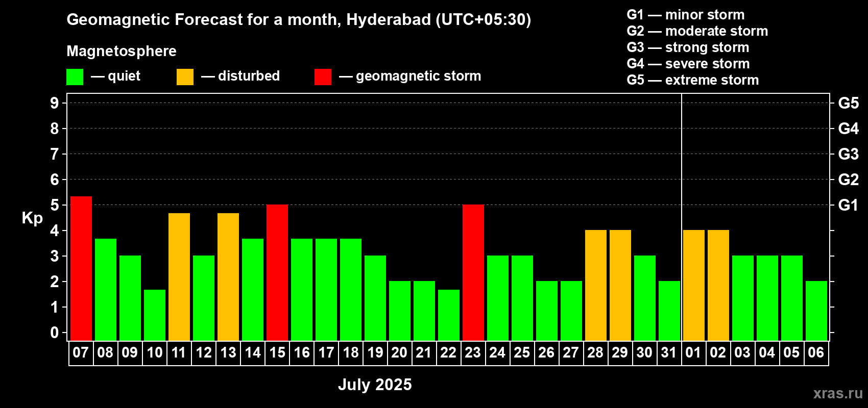The height and width of the screenshot is (408, 868).
Task: Click the '— disturbed' legend label
Action: pyautogui.click(x=240, y=76)
